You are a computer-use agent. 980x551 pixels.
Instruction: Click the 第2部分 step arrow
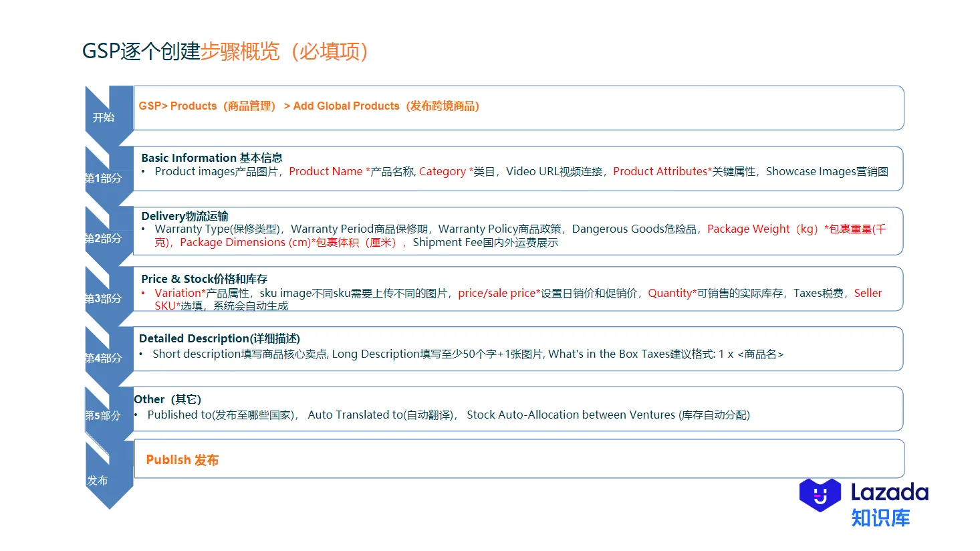point(100,238)
